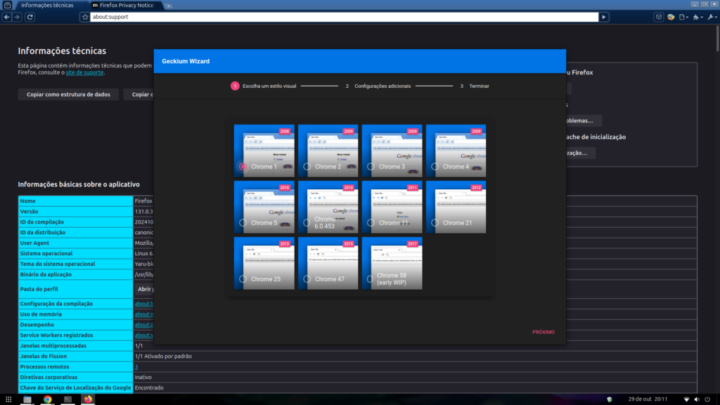This screenshot has height=405, width=720.
Task: Open the extensions puzzle dropdown
Action: (698, 17)
